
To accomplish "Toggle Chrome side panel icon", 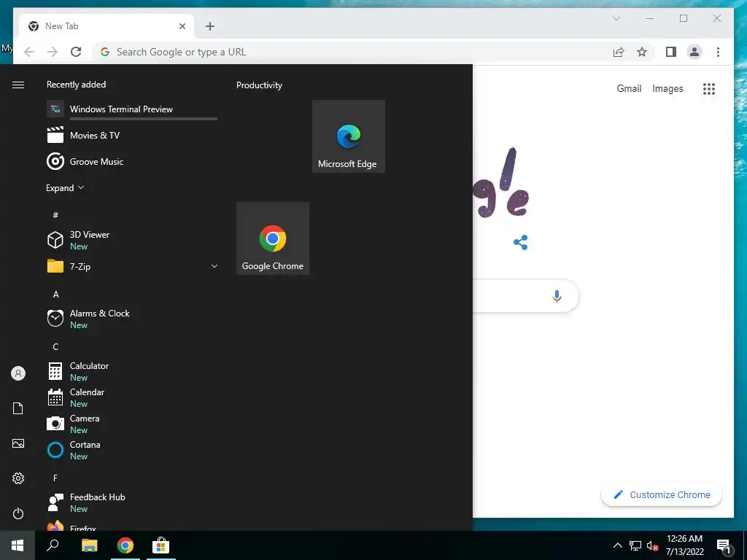I will click(671, 52).
